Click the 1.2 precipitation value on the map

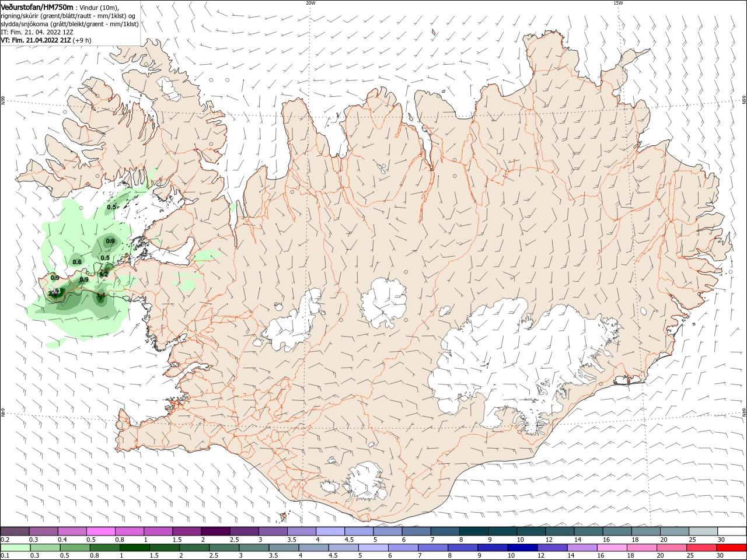[104, 274]
